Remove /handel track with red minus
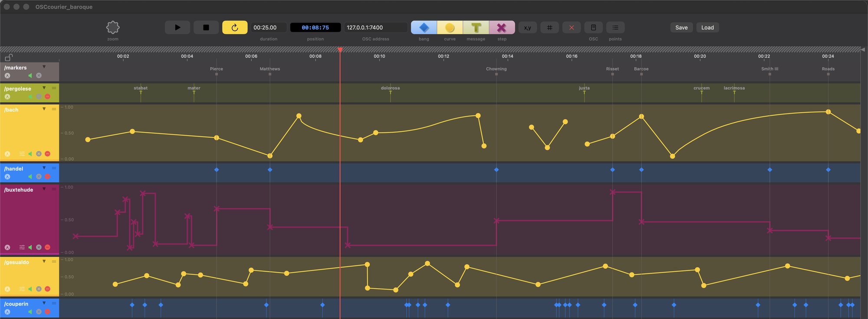Screen dimensions: 868x319 pyautogui.click(x=48, y=176)
